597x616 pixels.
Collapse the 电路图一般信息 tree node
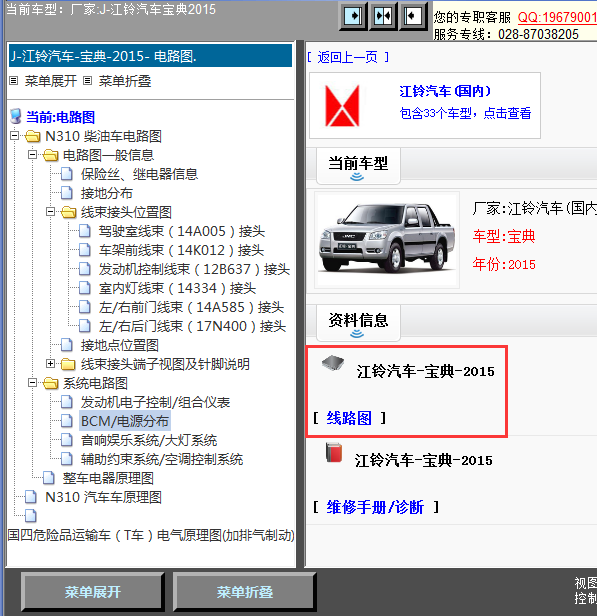pyautogui.click(x=33, y=155)
